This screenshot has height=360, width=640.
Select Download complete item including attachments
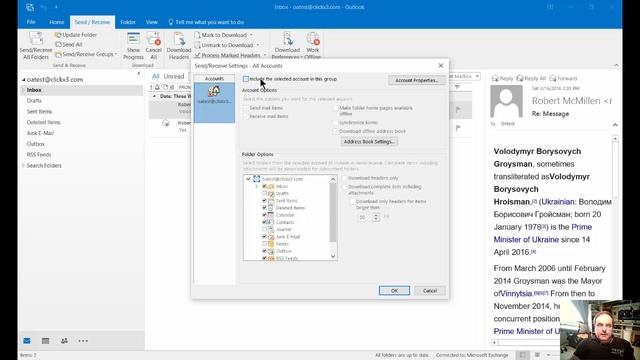tap(344, 187)
